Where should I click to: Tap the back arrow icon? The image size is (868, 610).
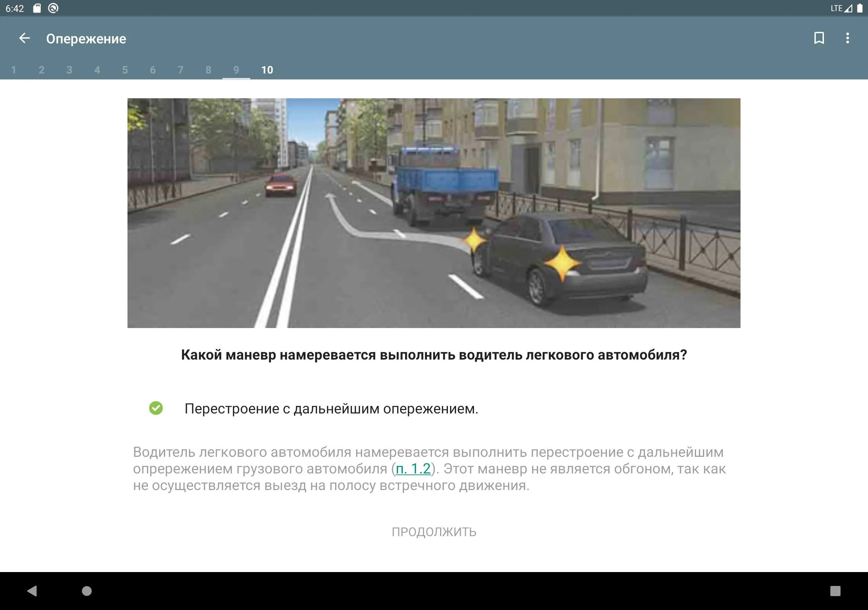click(x=24, y=38)
